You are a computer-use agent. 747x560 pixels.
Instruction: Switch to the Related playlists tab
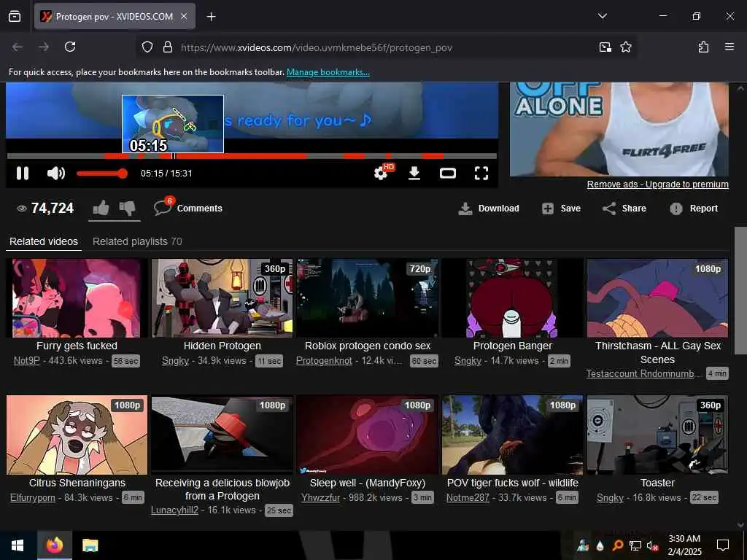pyautogui.click(x=137, y=241)
